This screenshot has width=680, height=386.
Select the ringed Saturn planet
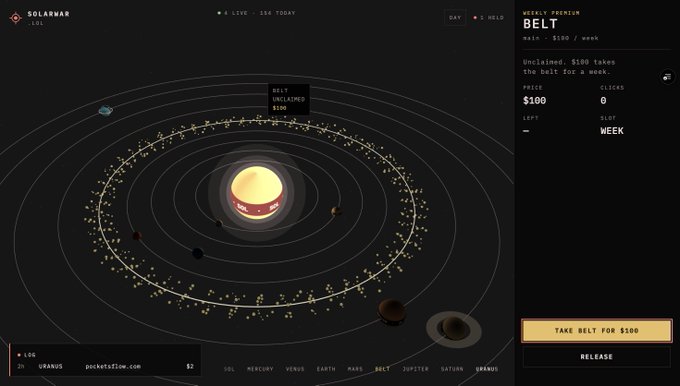pyautogui.click(x=454, y=329)
